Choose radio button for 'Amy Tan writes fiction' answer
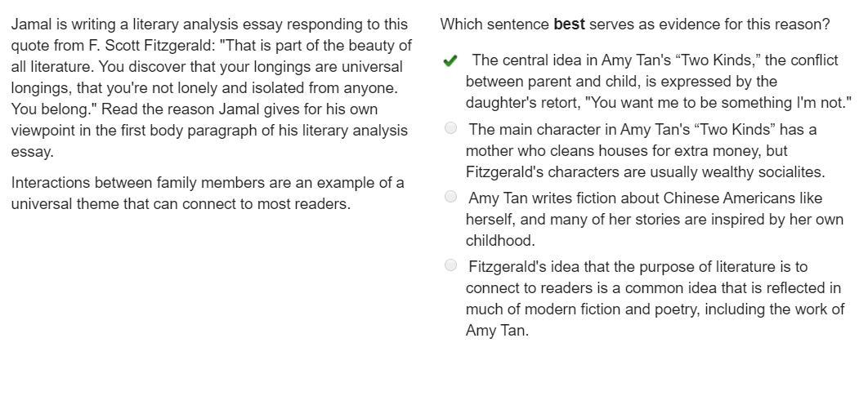This screenshot has height=405, width=868. 450,197
